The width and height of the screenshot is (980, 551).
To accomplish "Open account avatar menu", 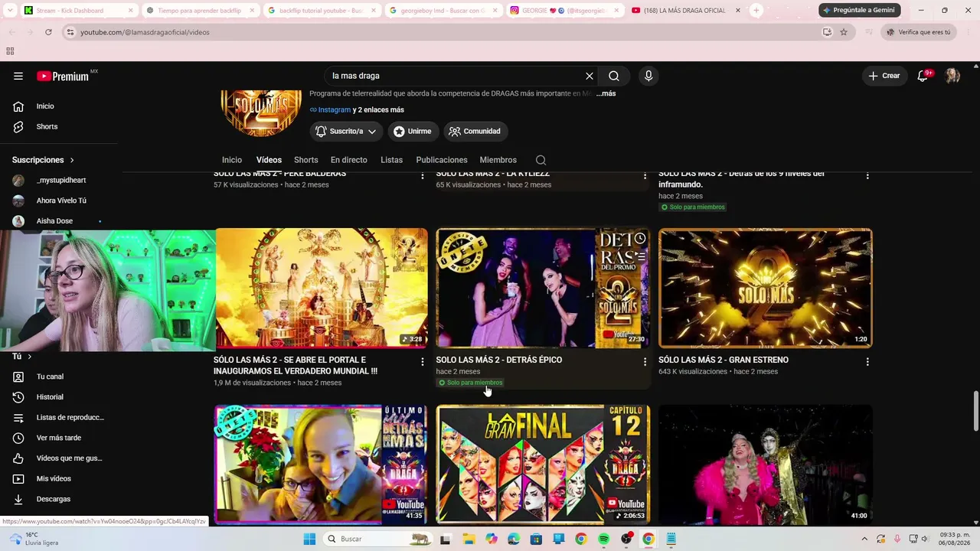I will point(952,76).
